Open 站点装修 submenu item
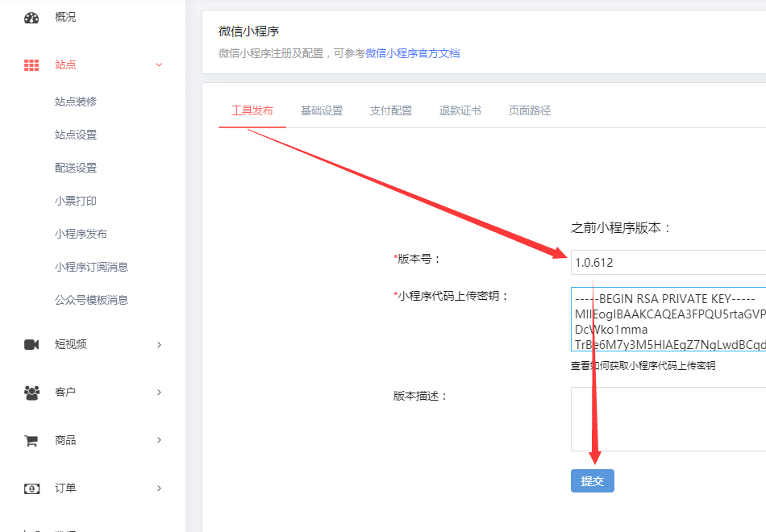Image resolution: width=766 pixels, height=532 pixels. click(76, 102)
